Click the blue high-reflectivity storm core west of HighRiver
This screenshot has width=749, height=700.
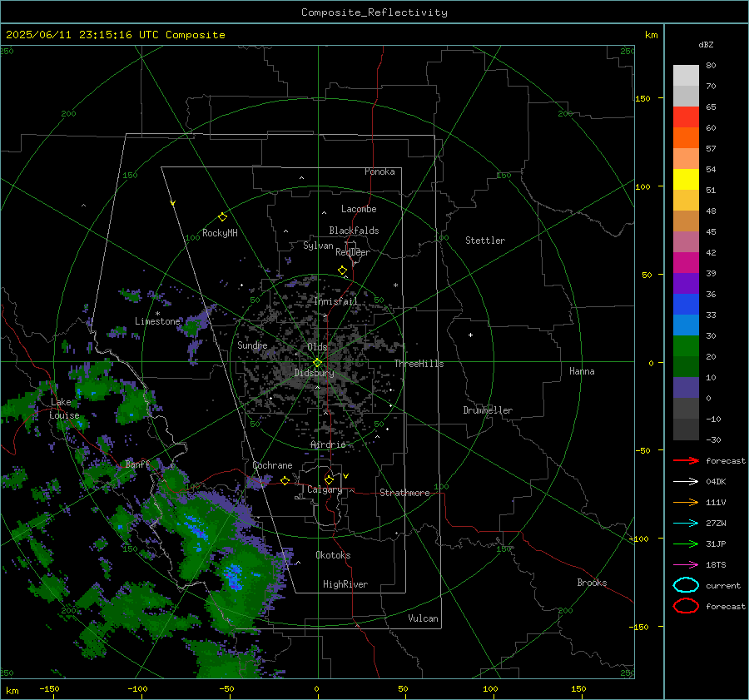pos(234,576)
